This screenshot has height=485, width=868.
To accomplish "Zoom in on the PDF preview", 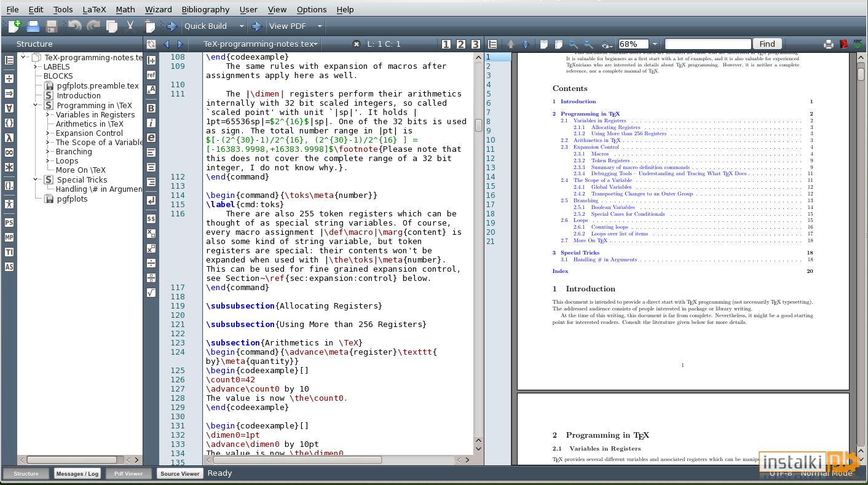I will pyautogui.click(x=573, y=44).
